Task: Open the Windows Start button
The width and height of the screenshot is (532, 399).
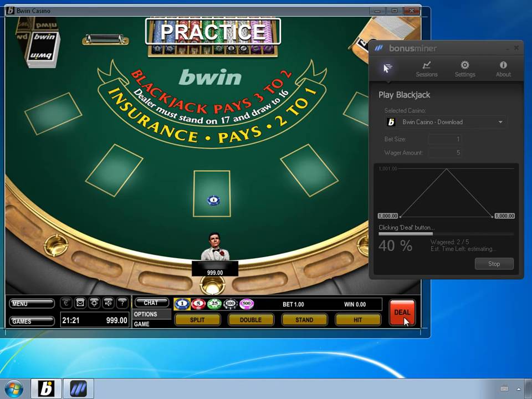Action: [x=14, y=389]
